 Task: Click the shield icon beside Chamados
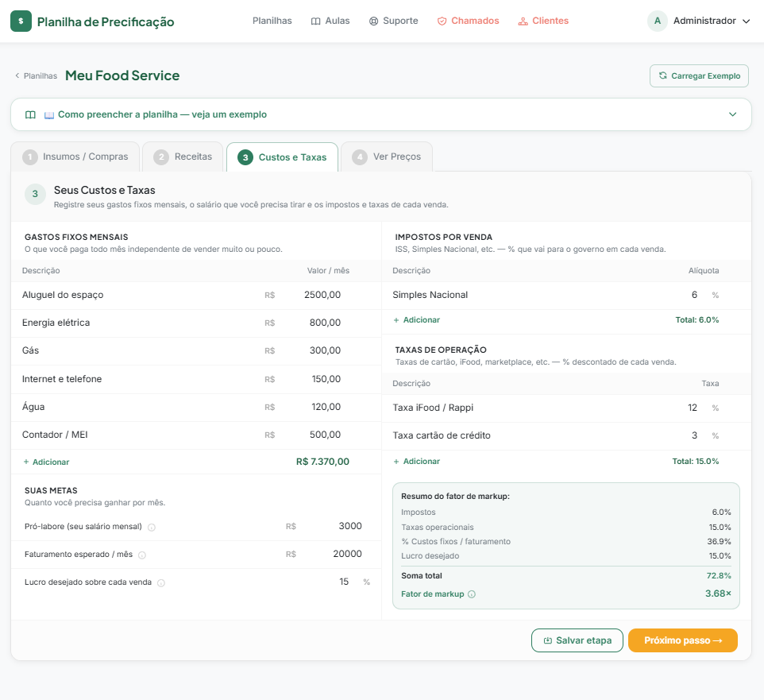click(442, 21)
